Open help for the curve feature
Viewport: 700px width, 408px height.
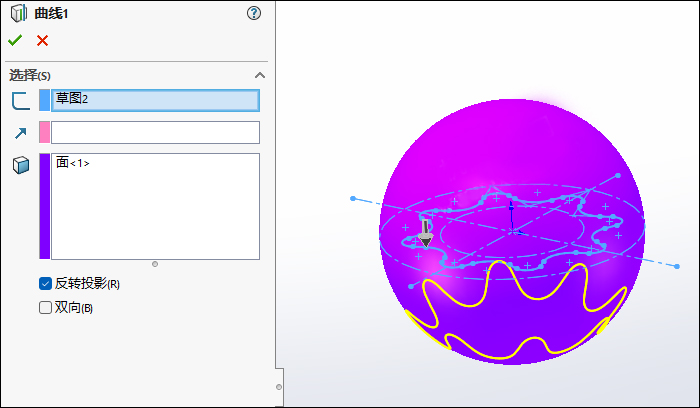254,13
